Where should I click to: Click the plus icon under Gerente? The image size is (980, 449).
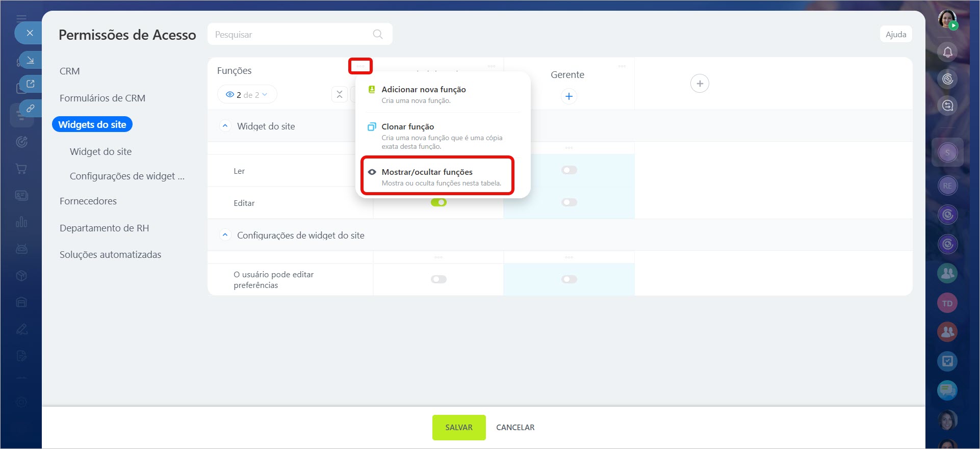[569, 96]
